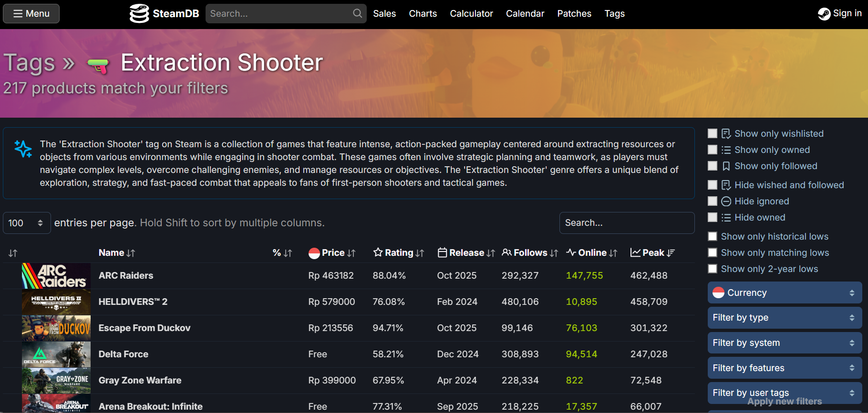This screenshot has width=868, height=413.
Task: Enable Show only followed checkbox
Action: pyautogui.click(x=713, y=166)
